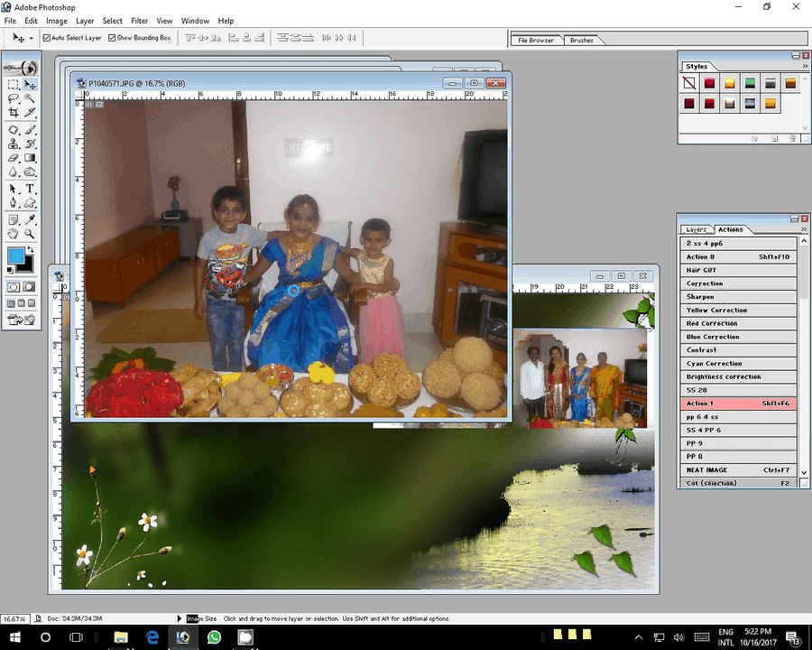Select the Eyedropper tool

(30, 219)
